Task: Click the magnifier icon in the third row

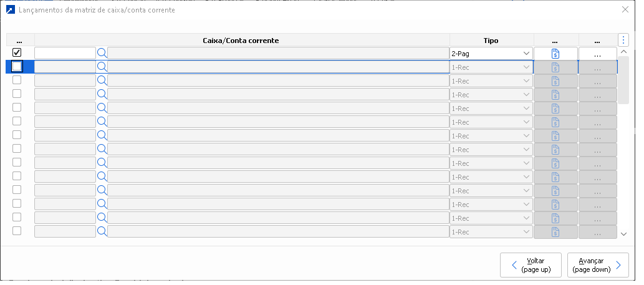Action: [x=102, y=80]
